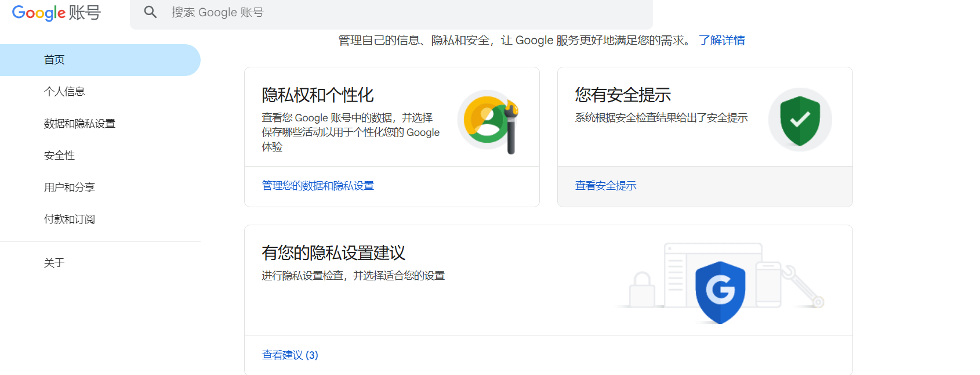Click the blue Google shield illustration
The image size is (980, 375).
720,292
